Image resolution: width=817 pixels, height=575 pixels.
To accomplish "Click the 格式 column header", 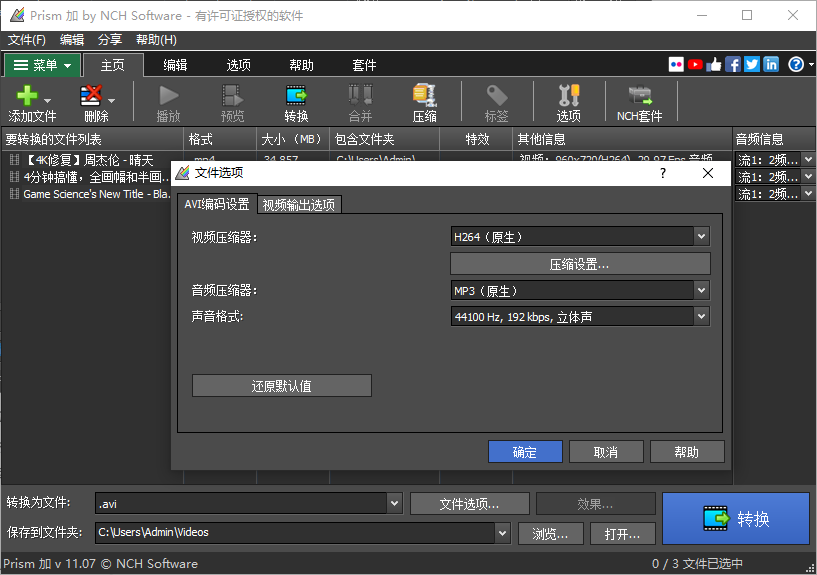I will coord(219,139).
